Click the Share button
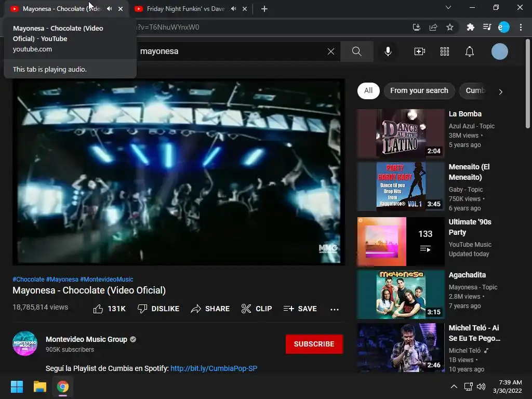 point(210,309)
